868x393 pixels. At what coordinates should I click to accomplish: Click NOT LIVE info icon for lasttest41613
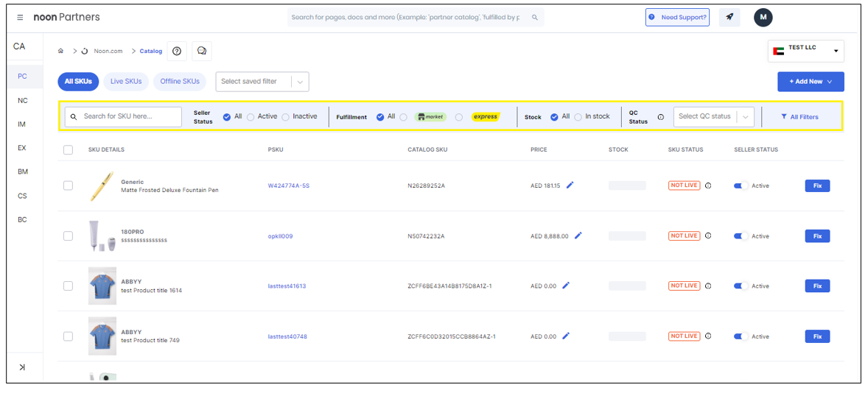(x=708, y=286)
